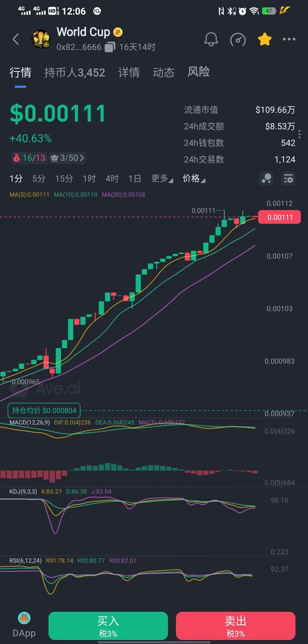The image size is (308, 644).
Task: Switch to the 动态 tab
Action: (164, 72)
